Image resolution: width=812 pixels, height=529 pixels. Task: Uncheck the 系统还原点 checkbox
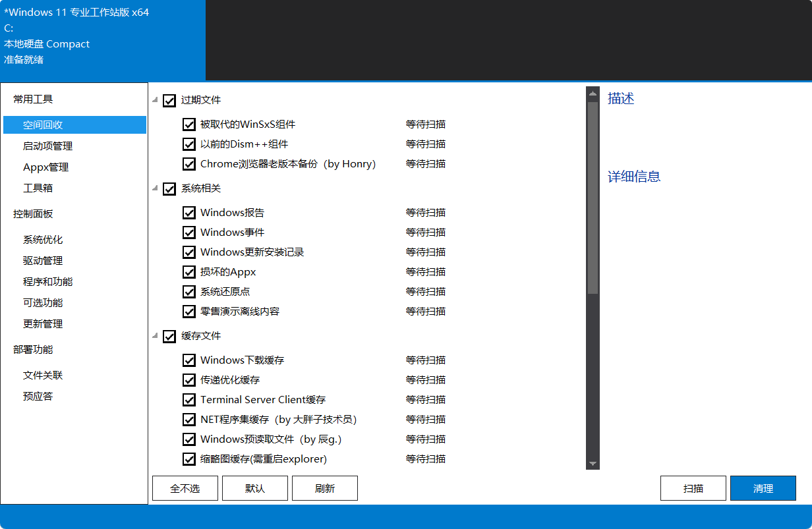point(189,292)
